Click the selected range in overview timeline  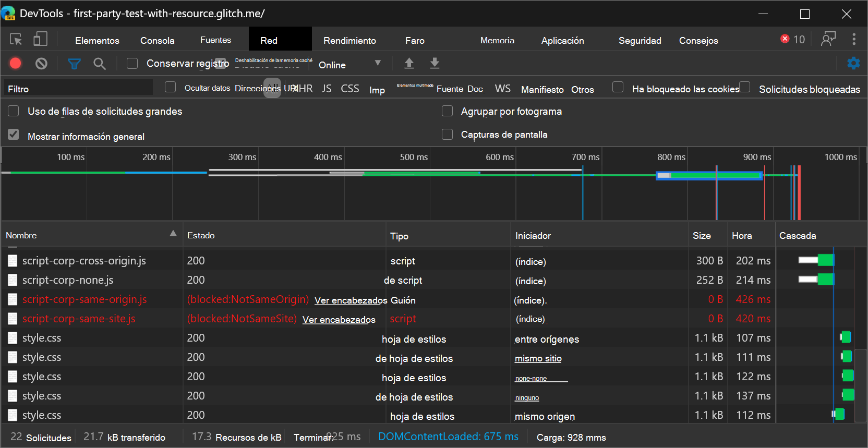(710, 175)
